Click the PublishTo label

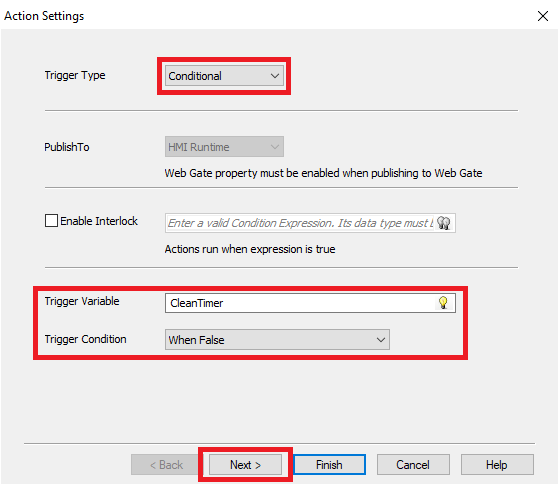[67, 147]
